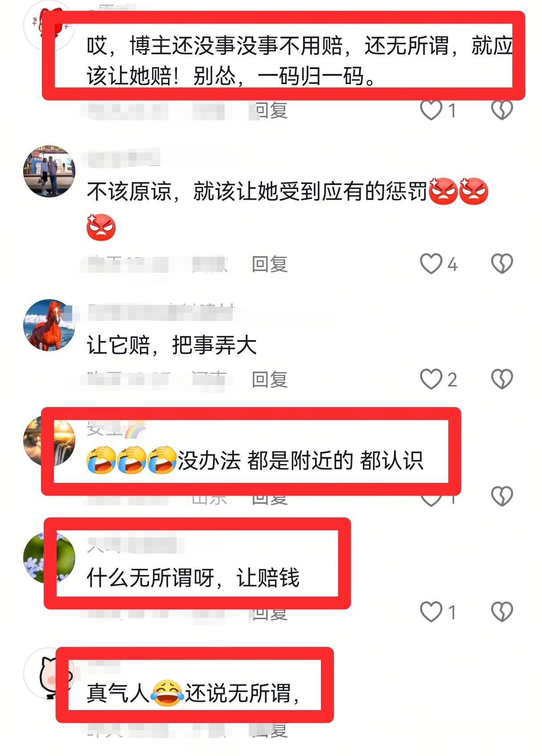Like the '什么无所谓呀，让赔钱' comment
Image resolution: width=542 pixels, height=756 pixels.
(431, 612)
